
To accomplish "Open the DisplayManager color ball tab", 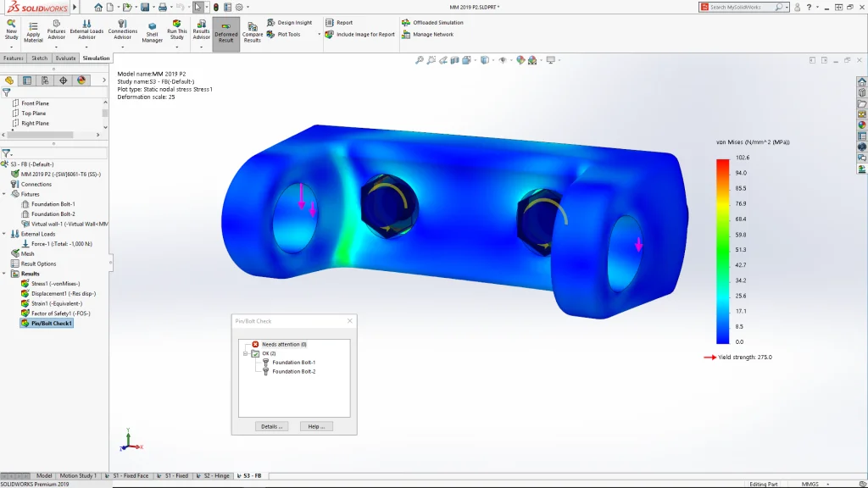I will tap(81, 80).
